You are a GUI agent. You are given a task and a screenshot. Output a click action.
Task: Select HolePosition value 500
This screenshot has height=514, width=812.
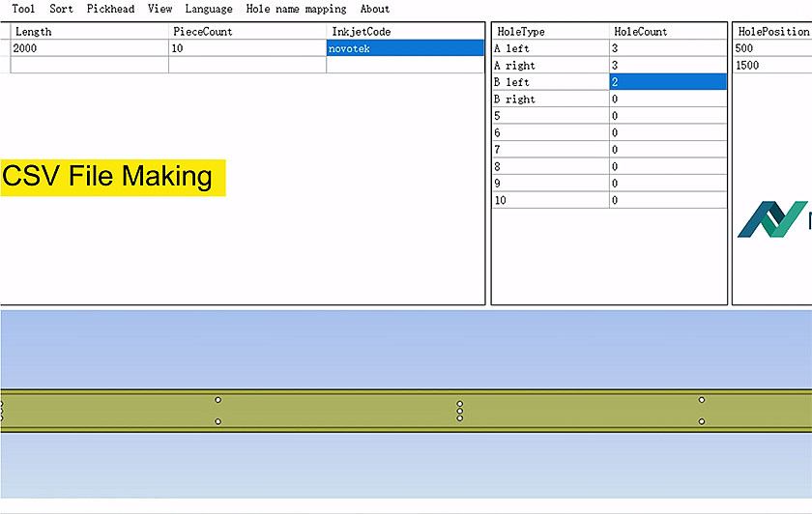coord(772,48)
